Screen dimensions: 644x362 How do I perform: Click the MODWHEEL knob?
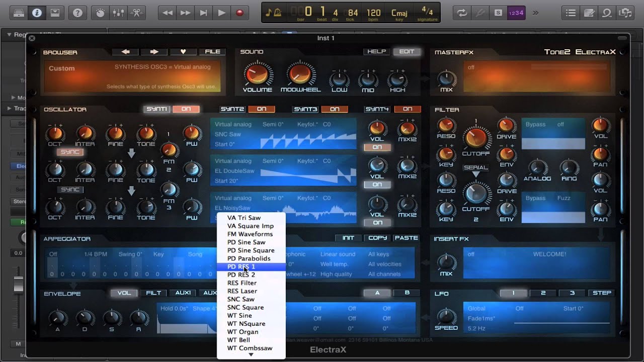pyautogui.click(x=300, y=74)
